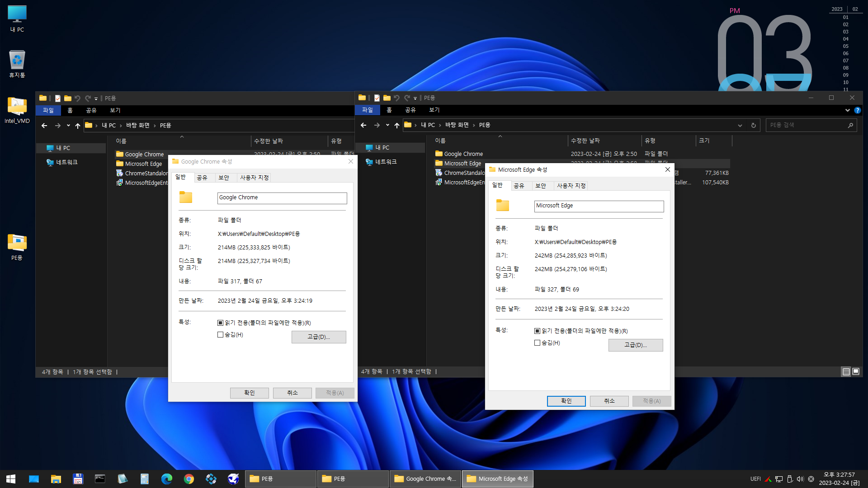Launch Microsoft Edge from the taskbar
Image resolution: width=868 pixels, height=488 pixels.
[167, 479]
